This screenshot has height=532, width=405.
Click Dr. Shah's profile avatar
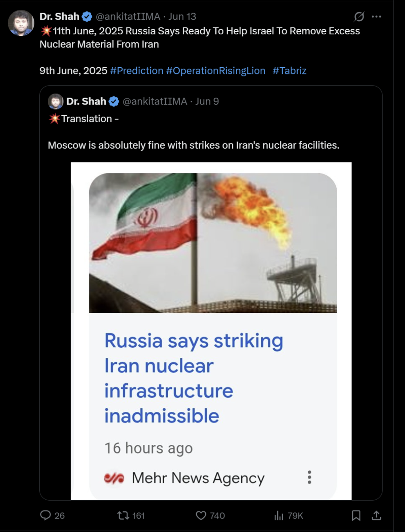(x=21, y=21)
